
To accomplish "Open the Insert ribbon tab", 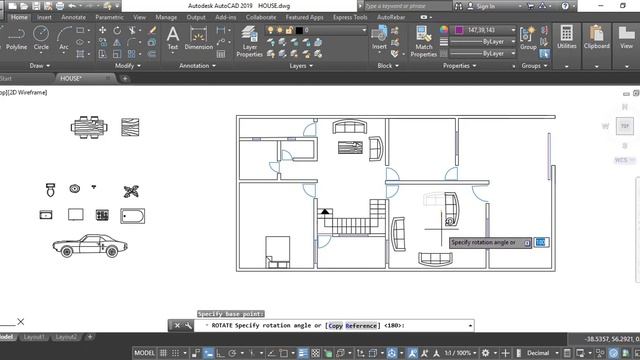I will [x=44, y=17].
